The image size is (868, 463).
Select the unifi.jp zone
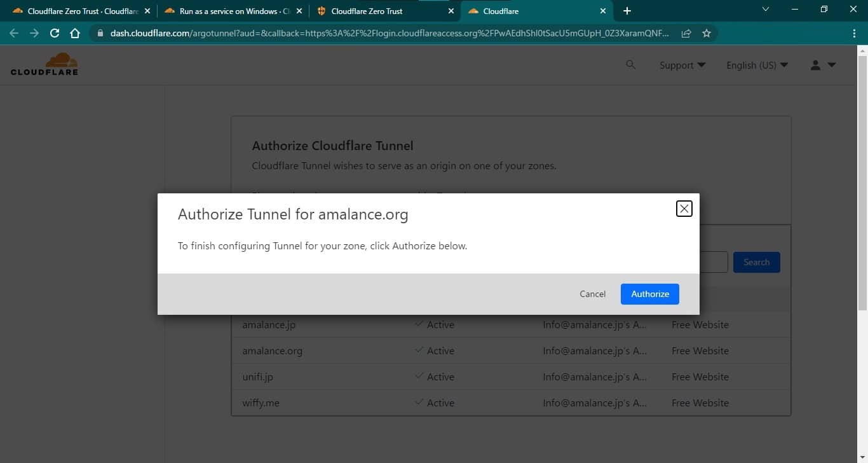coord(257,377)
